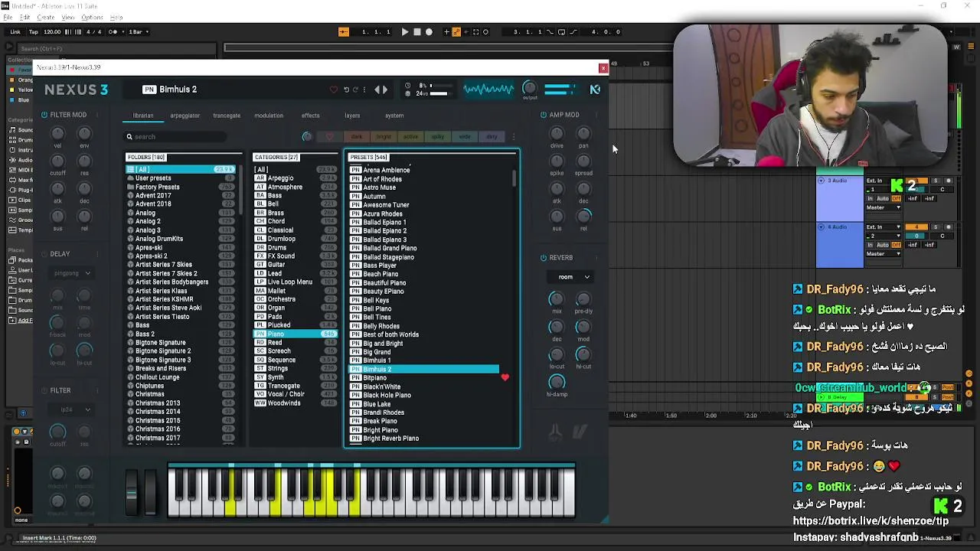Arm the Ableton arrangement record button
The image size is (980, 551).
pos(429,32)
